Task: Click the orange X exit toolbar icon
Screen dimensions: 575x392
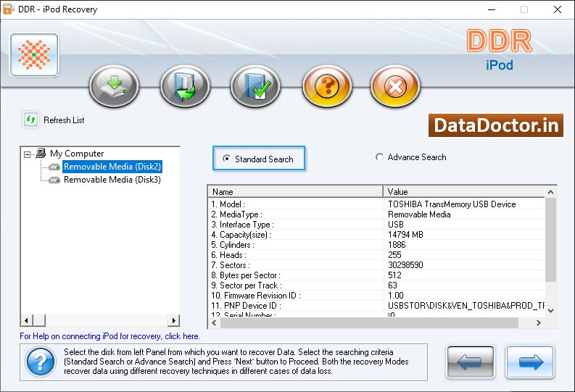Action: [395, 86]
